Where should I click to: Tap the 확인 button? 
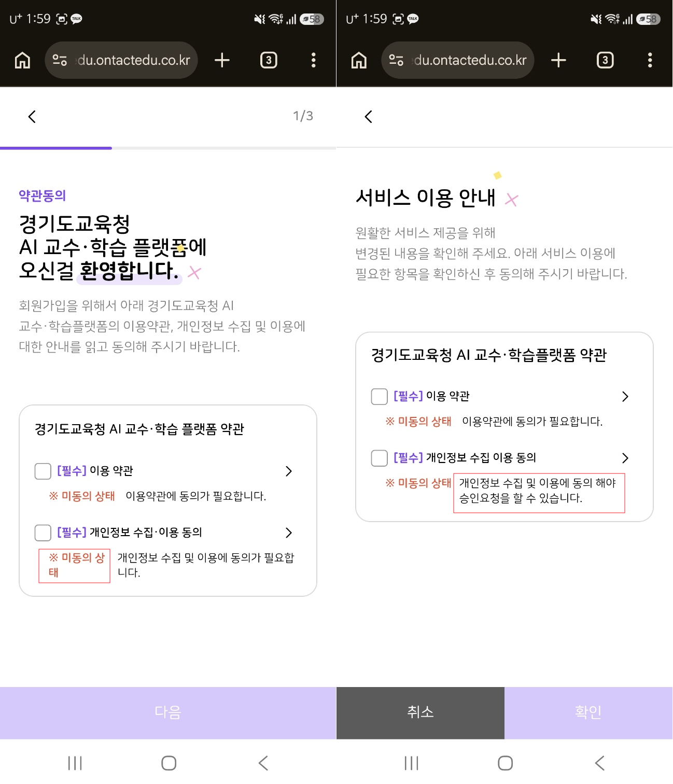tap(588, 713)
